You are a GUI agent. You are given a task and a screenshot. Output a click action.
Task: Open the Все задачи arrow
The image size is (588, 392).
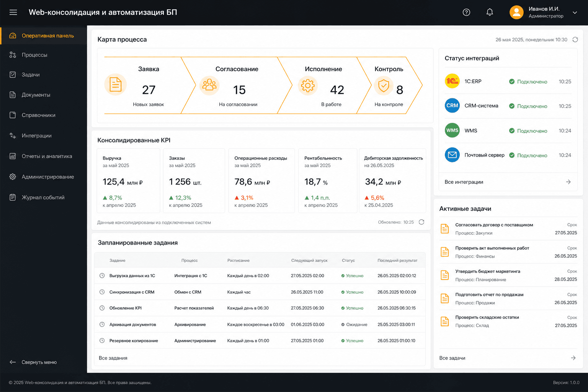(573, 358)
